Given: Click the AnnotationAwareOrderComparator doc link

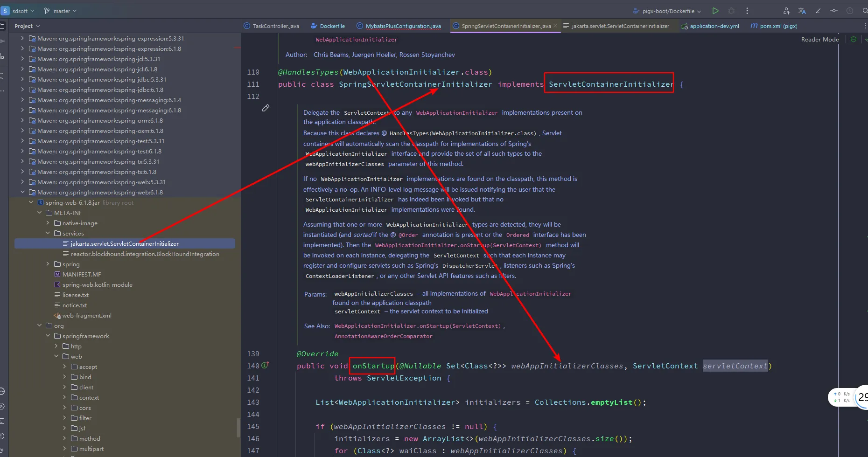Looking at the screenshot, I should [383, 336].
